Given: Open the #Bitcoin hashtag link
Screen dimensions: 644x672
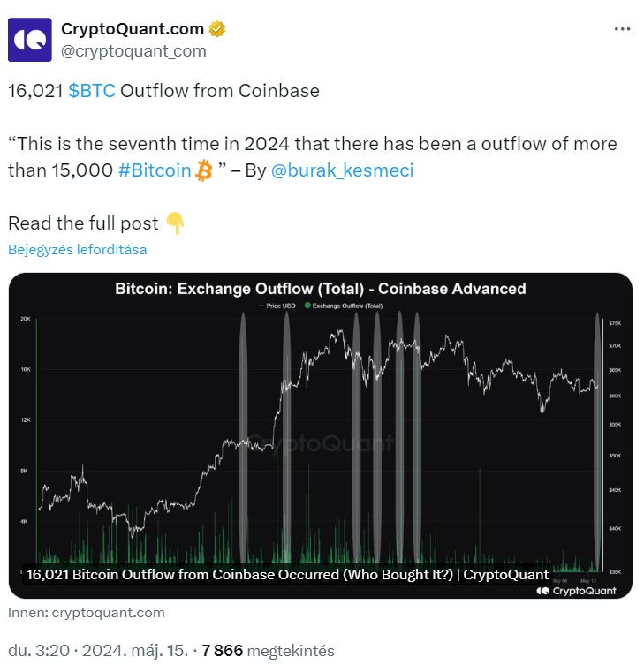Looking at the screenshot, I should pyautogui.click(x=155, y=170).
